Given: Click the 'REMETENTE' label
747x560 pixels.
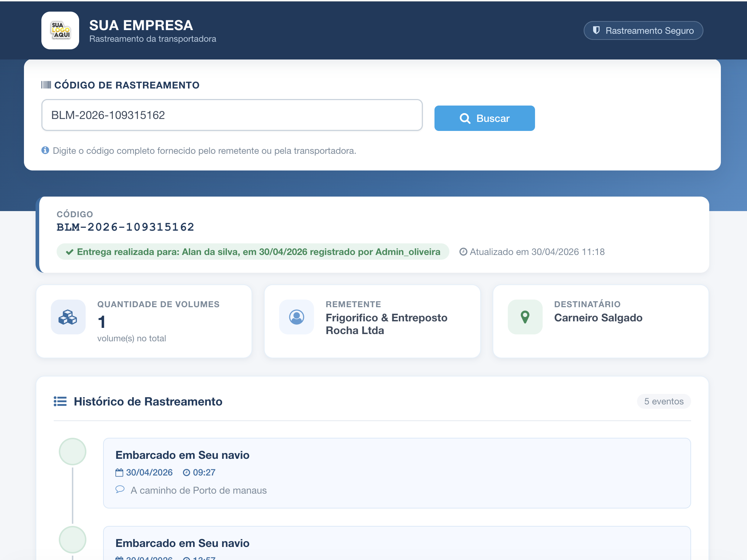Looking at the screenshot, I should (x=353, y=304).
